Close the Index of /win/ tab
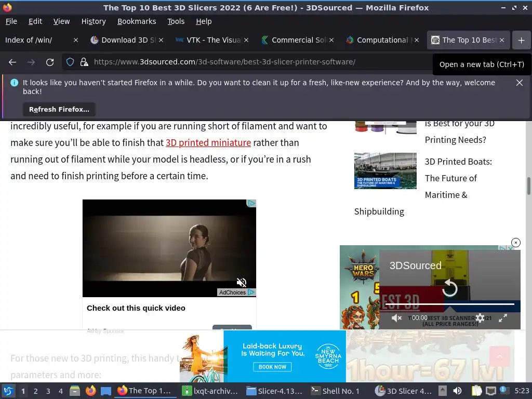This screenshot has width=532, height=399. (x=76, y=40)
